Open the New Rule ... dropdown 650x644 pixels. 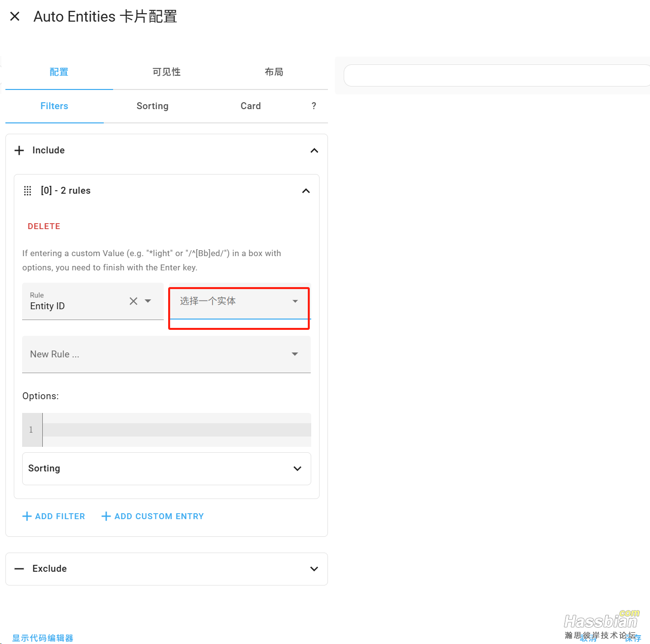click(166, 354)
